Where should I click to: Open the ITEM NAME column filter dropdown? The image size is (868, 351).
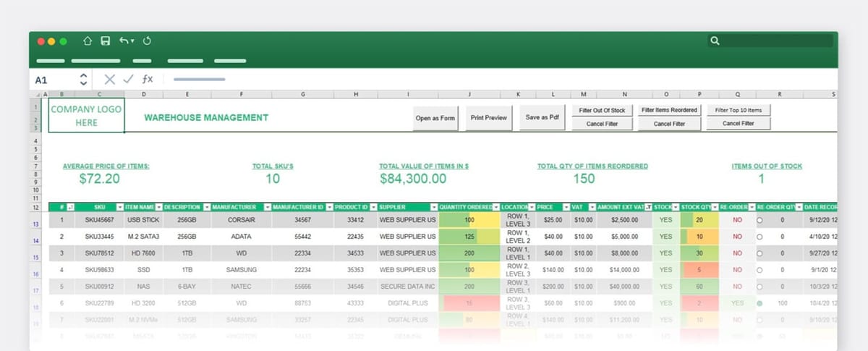coord(158,207)
